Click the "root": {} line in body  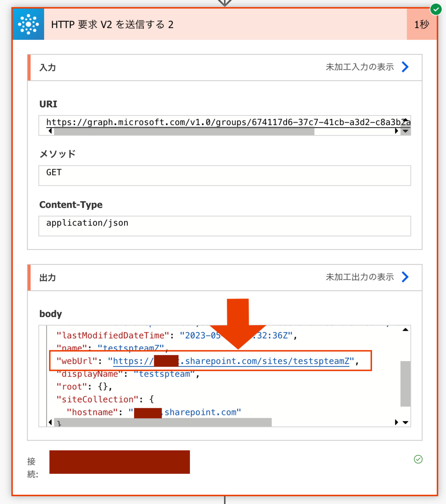click(x=84, y=387)
